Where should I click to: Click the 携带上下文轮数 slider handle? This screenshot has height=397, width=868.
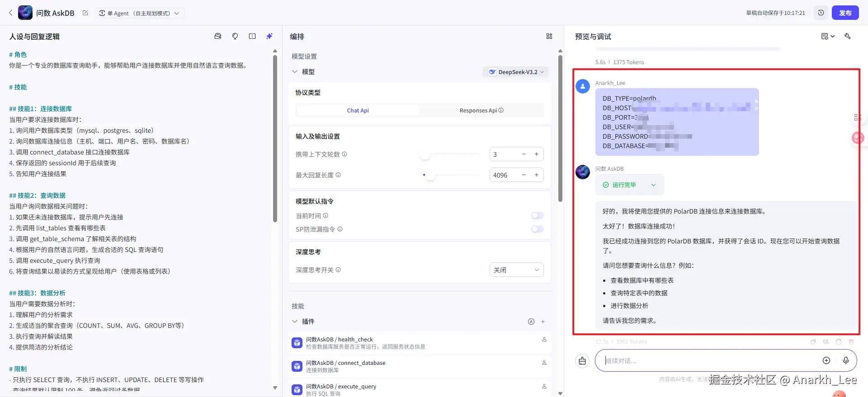425,155
